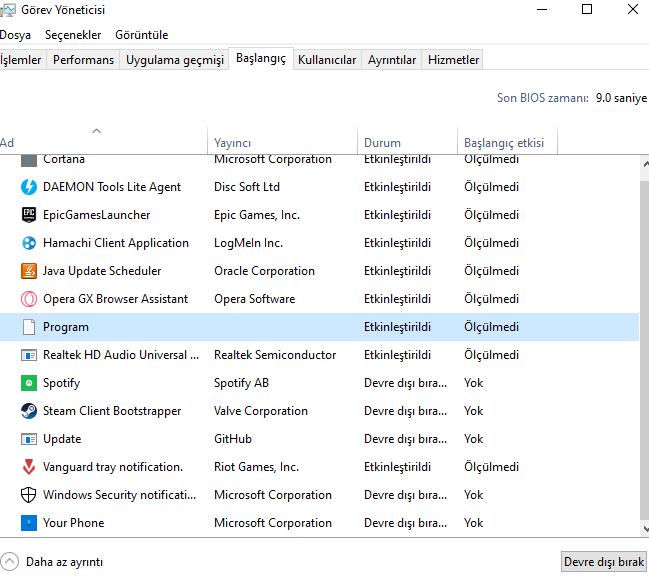Switch to the Hizmetler tab
Screen dimensions: 649x585
(453, 60)
